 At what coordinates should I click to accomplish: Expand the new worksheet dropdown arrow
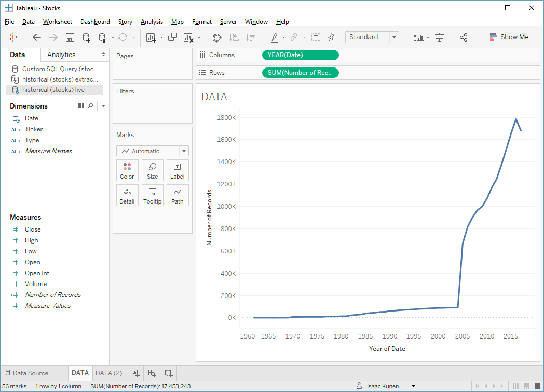tap(161, 37)
